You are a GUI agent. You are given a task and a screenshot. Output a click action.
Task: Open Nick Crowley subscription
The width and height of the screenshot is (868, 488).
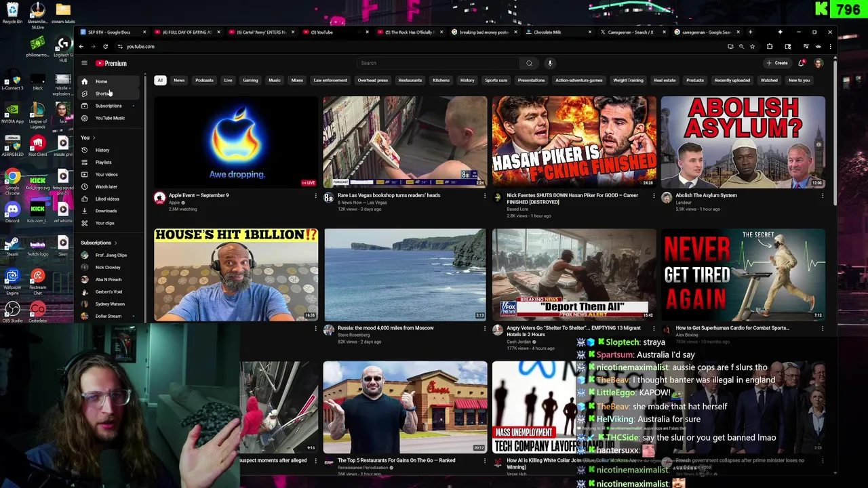108,267
